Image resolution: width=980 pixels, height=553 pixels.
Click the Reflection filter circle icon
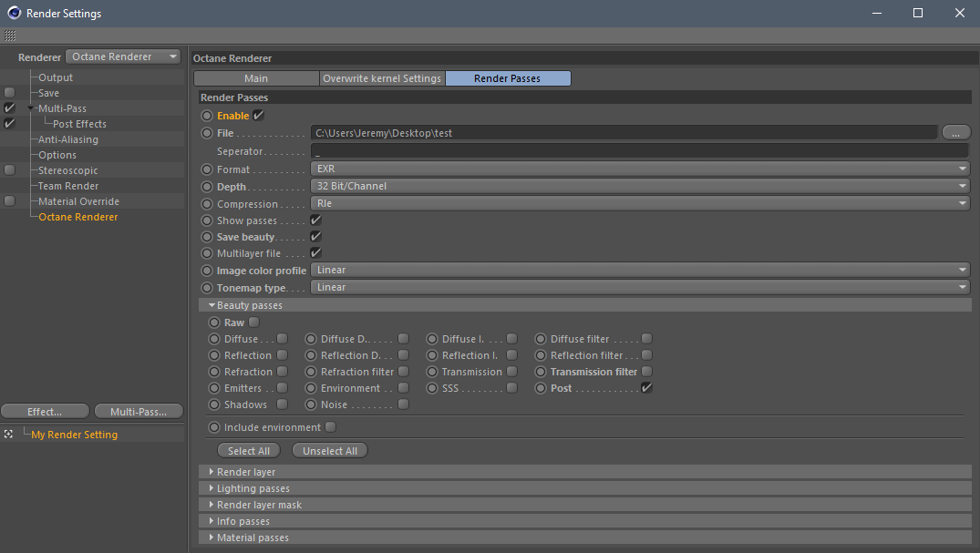coord(541,355)
